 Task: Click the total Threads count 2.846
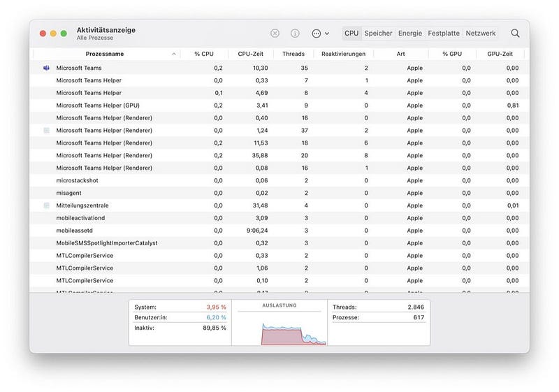coord(416,307)
